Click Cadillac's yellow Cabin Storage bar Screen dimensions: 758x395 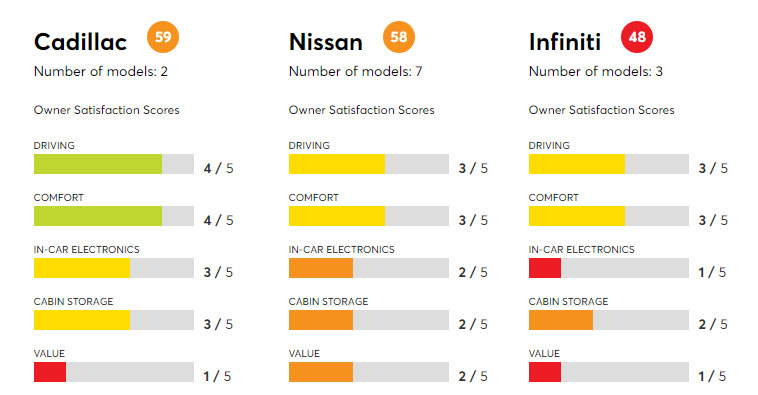82,320
